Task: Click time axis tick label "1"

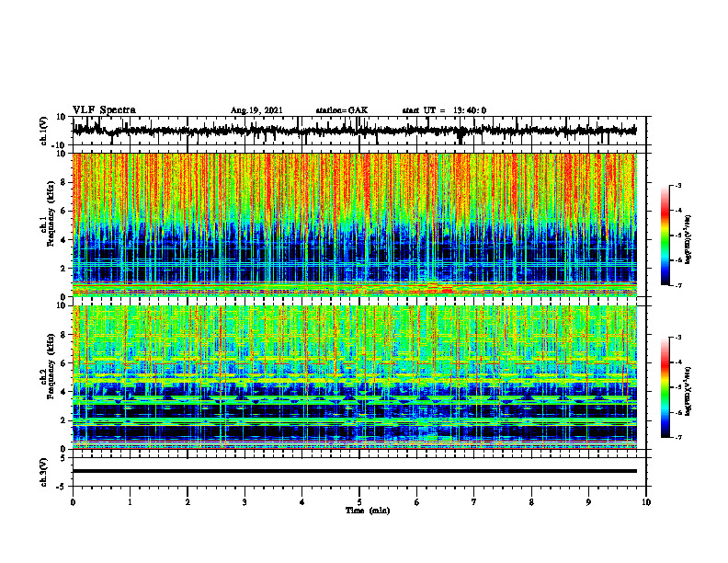Action: click(x=130, y=502)
